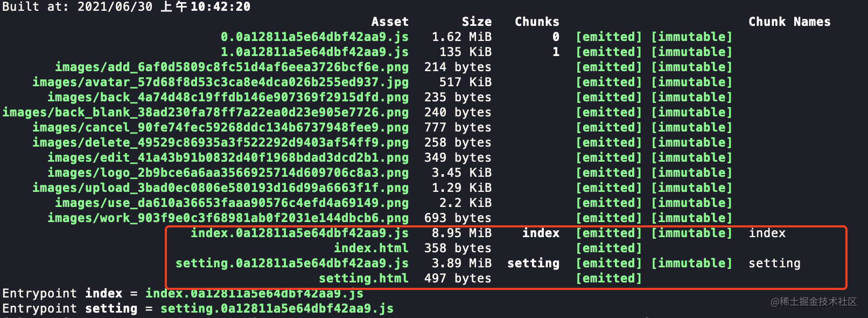Image resolution: width=868 pixels, height=318 pixels.
Task: Click the images/work png asset path
Action: [x=228, y=218]
